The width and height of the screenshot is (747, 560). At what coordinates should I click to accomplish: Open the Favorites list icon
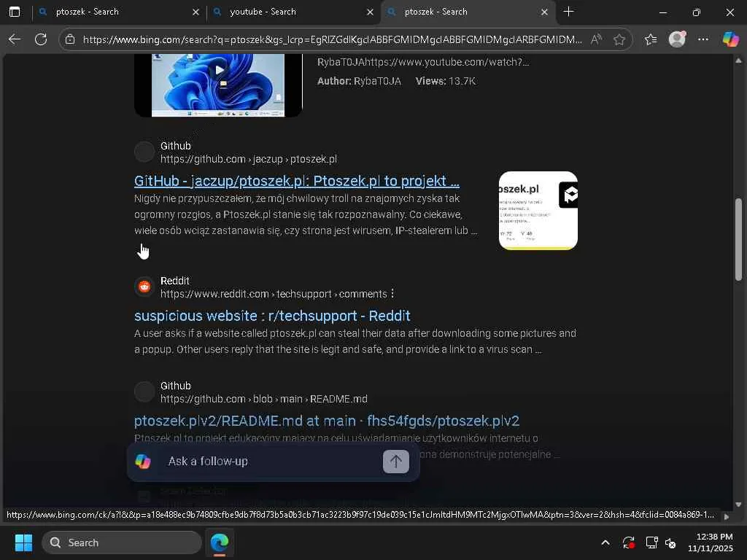point(651,39)
